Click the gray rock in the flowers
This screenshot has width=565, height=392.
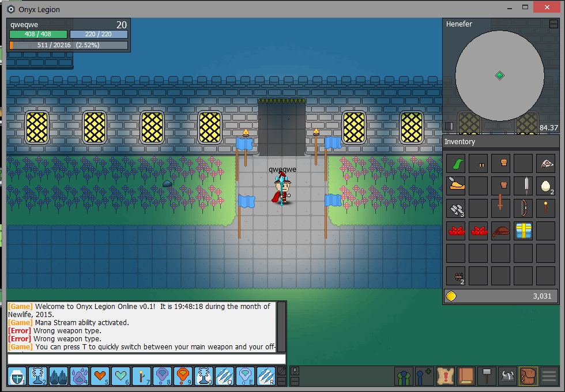click(x=167, y=184)
